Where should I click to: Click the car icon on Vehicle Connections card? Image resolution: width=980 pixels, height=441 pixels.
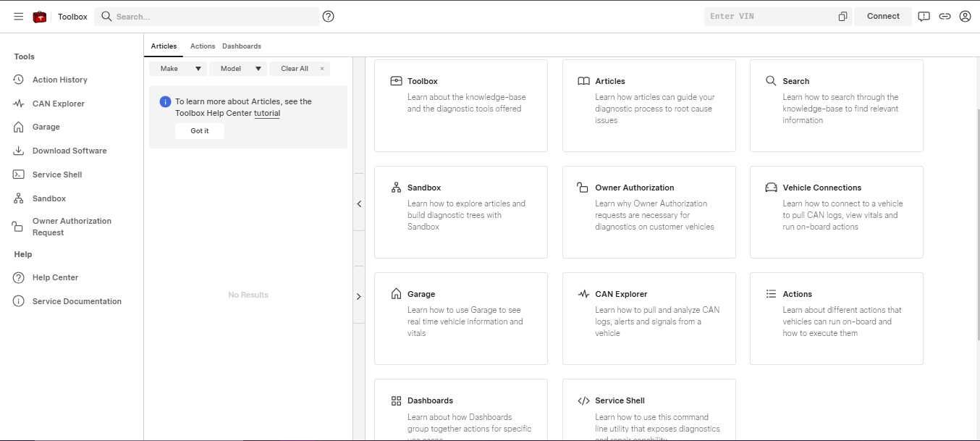pyautogui.click(x=771, y=188)
